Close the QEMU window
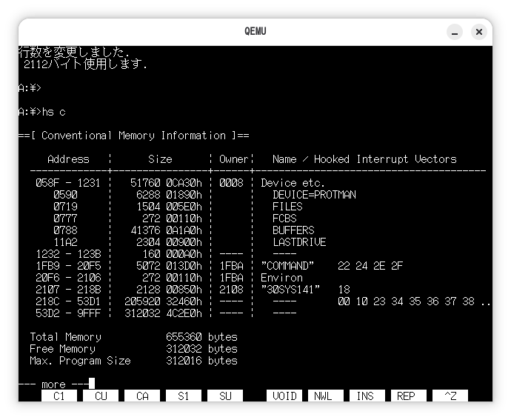The width and height of the screenshot is (511, 420). pos(479,32)
